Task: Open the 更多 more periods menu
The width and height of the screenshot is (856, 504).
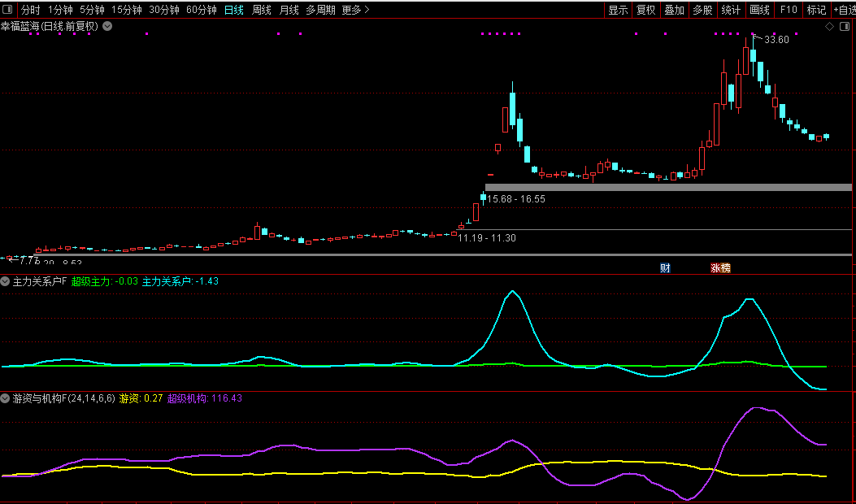Action: click(355, 10)
